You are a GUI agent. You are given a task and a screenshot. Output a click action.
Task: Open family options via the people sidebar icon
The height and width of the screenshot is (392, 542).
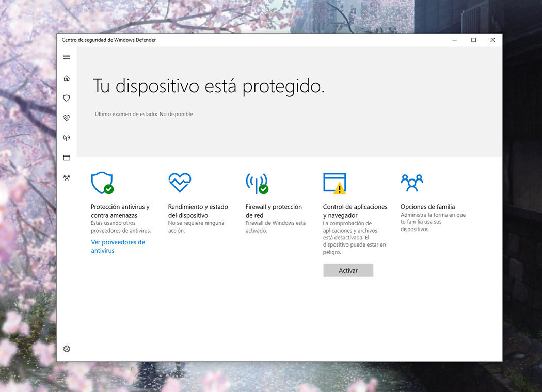click(x=66, y=177)
